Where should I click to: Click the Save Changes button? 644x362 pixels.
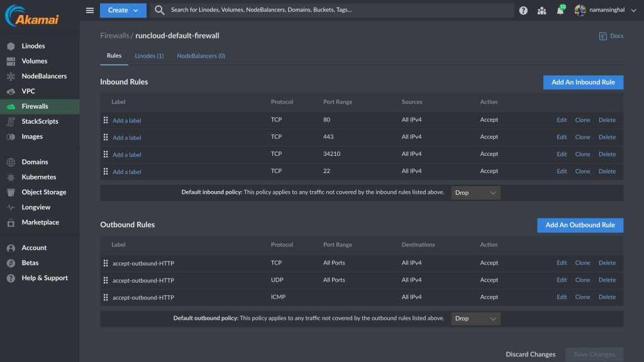point(594,354)
